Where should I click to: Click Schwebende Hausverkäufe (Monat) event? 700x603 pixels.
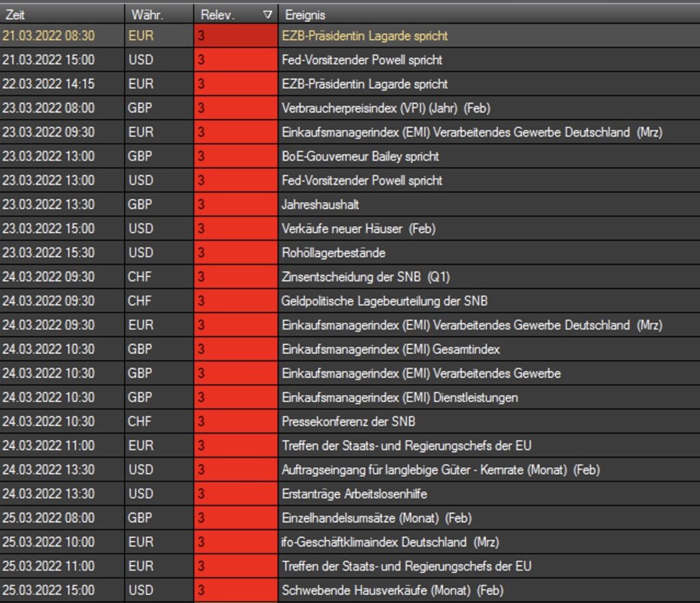392,590
